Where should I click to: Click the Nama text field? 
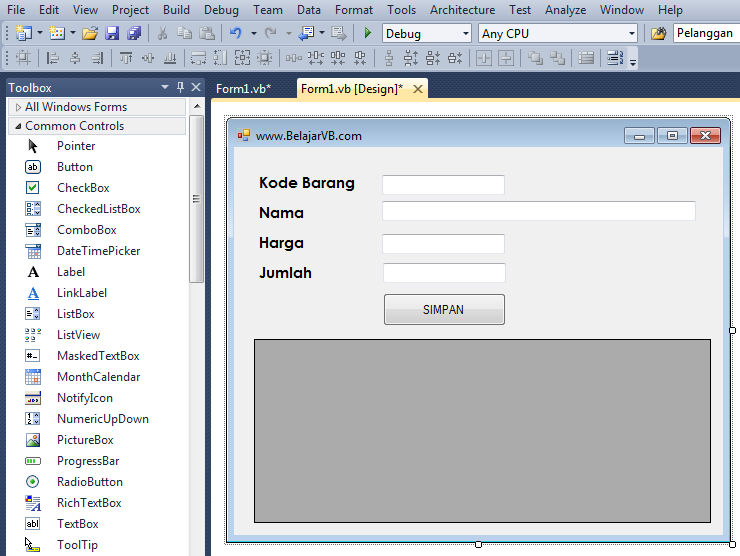point(538,211)
